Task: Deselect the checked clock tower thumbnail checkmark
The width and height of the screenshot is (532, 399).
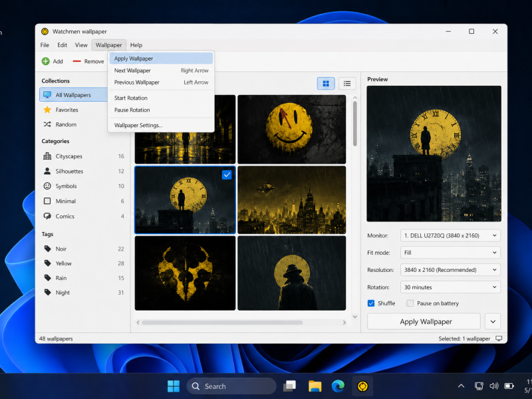Action: (227, 175)
